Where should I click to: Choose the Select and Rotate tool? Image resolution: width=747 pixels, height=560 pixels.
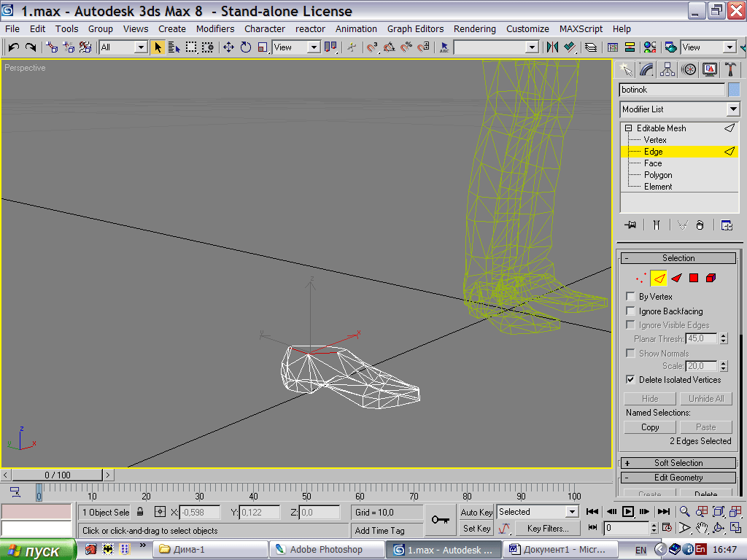245,47
